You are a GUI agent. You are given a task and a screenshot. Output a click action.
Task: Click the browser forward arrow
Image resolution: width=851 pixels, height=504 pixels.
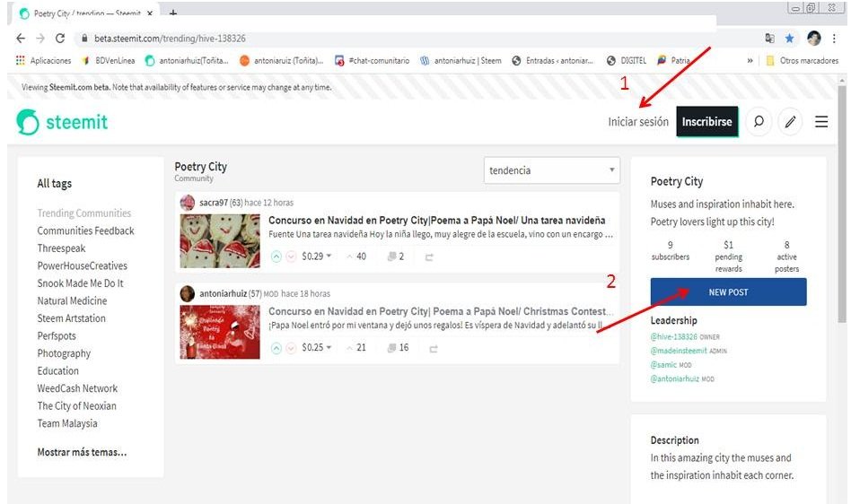click(x=40, y=39)
